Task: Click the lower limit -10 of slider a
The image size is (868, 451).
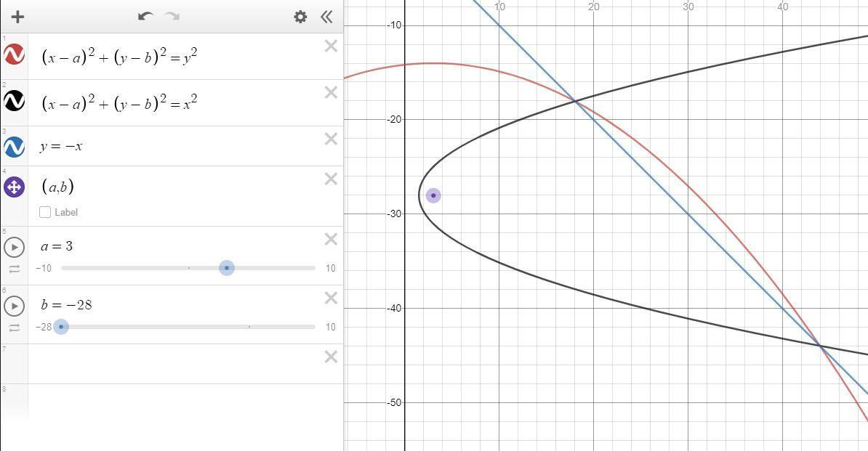Action: (x=44, y=269)
